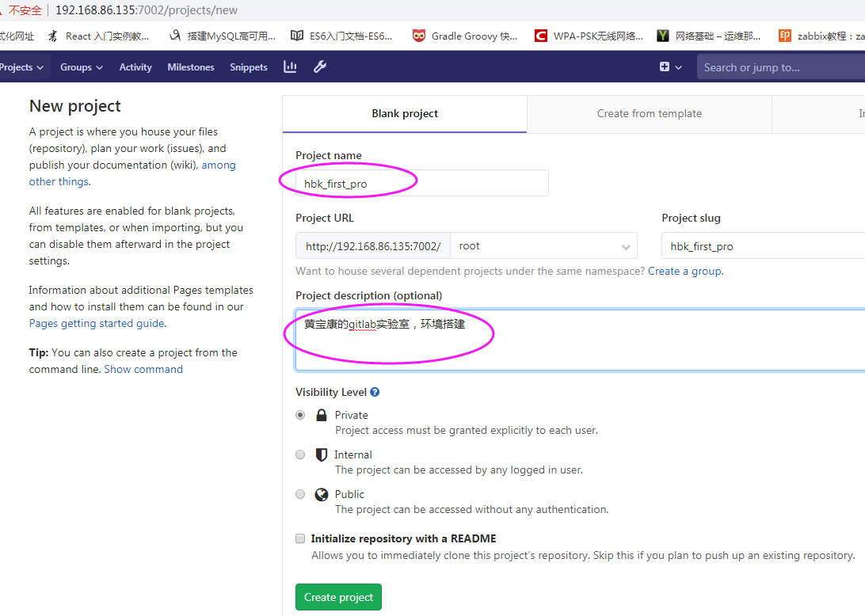Switch to the Create from template tab
The height and width of the screenshot is (616, 865).
(649, 113)
